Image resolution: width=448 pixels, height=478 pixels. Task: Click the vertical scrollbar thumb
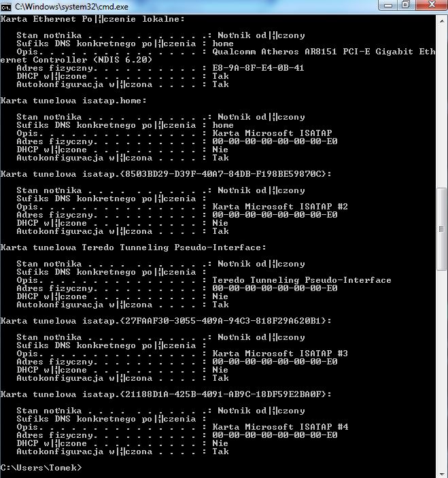pos(442,229)
